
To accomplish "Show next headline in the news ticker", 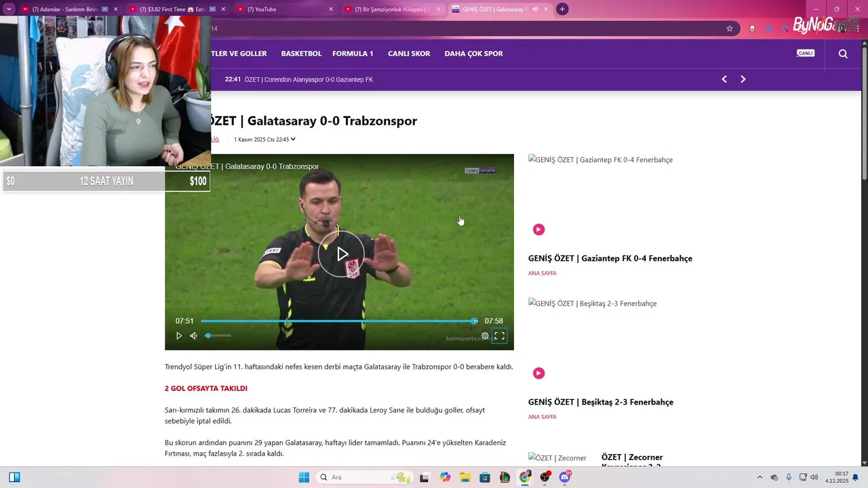I will pyautogui.click(x=743, y=79).
